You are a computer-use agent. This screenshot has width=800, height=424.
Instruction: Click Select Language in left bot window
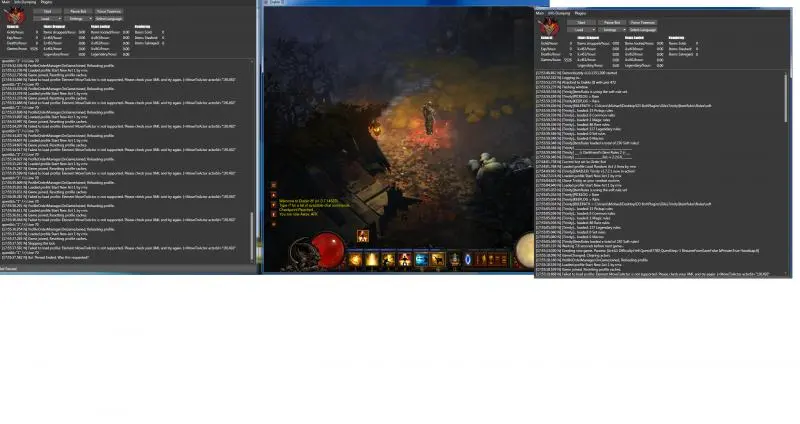(x=109, y=19)
